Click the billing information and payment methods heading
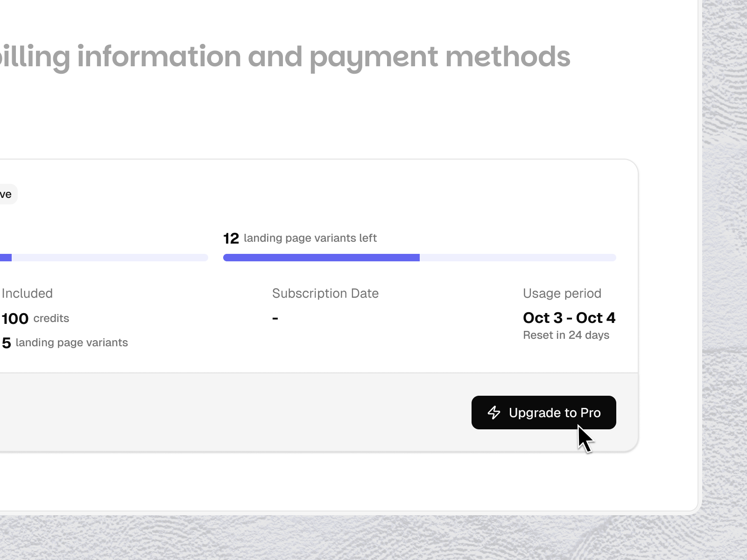The image size is (747, 560). pos(285,57)
